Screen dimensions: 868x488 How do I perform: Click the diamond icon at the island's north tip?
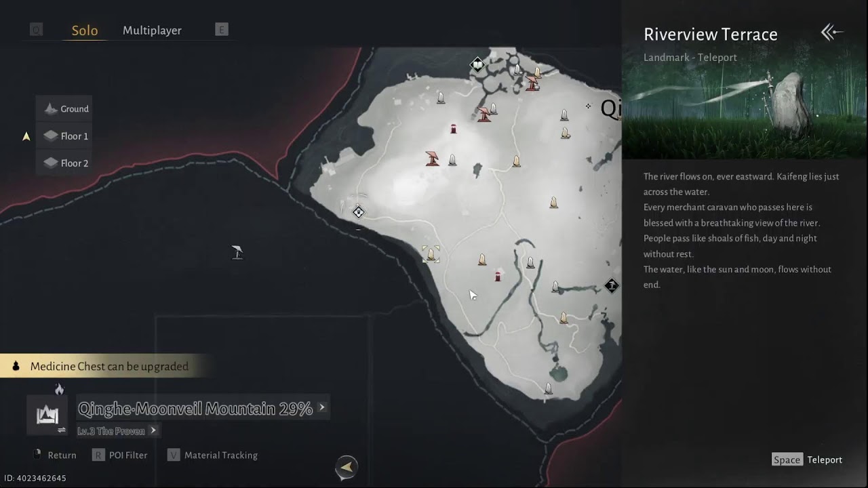point(477,65)
